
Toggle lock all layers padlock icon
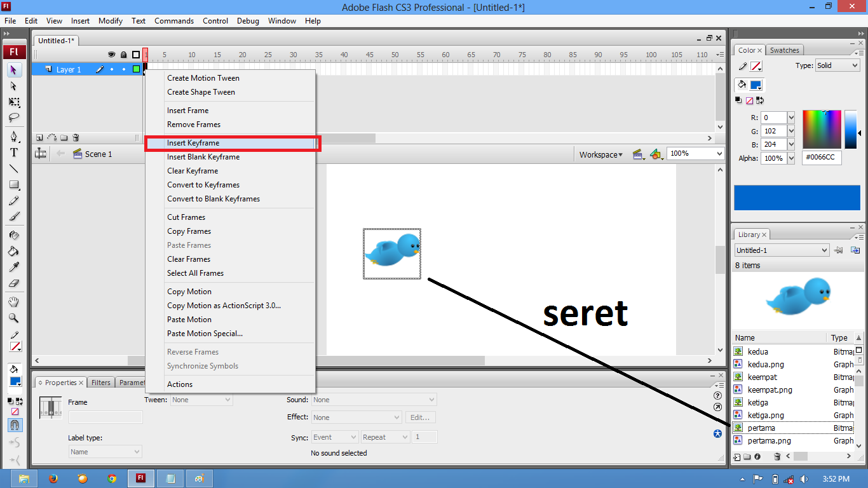pyautogui.click(x=123, y=55)
